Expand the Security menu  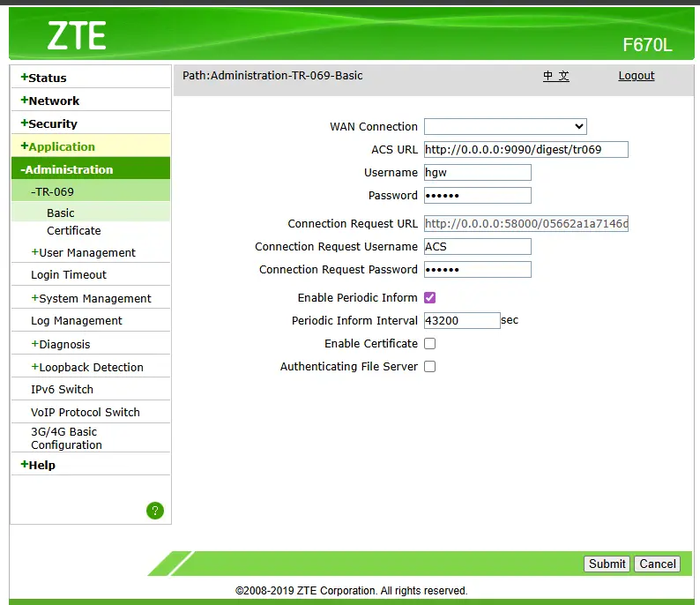(49, 123)
